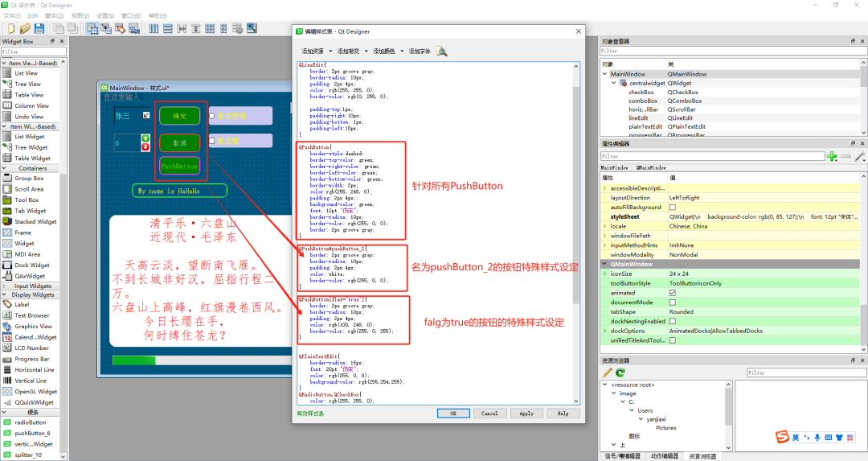Expand the accessibleDescription property row
Screen dimensions: 868x461
[x=605, y=188]
